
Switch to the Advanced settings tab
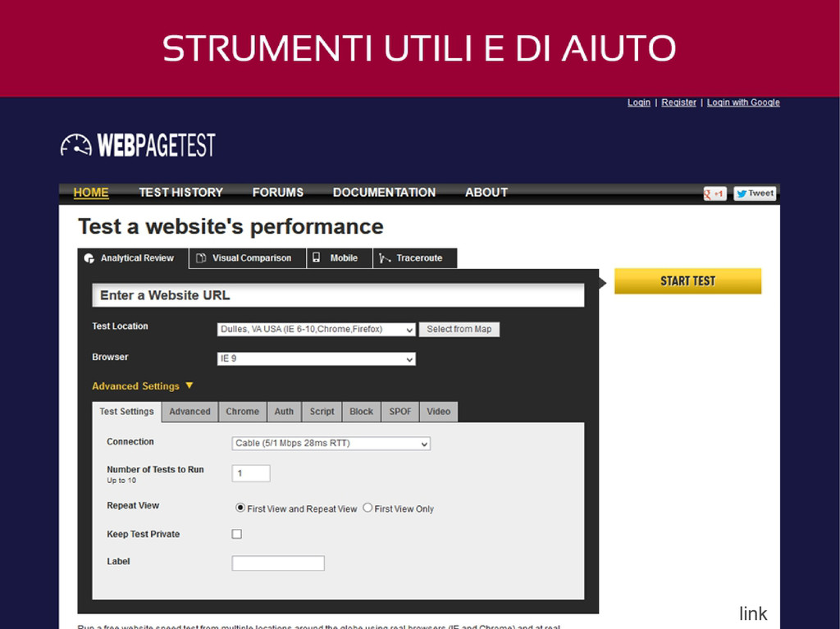(x=189, y=412)
